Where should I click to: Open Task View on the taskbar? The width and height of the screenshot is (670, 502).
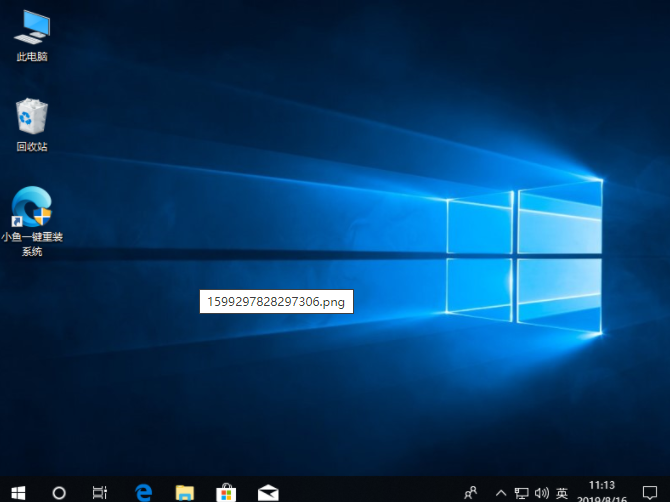[100, 492]
